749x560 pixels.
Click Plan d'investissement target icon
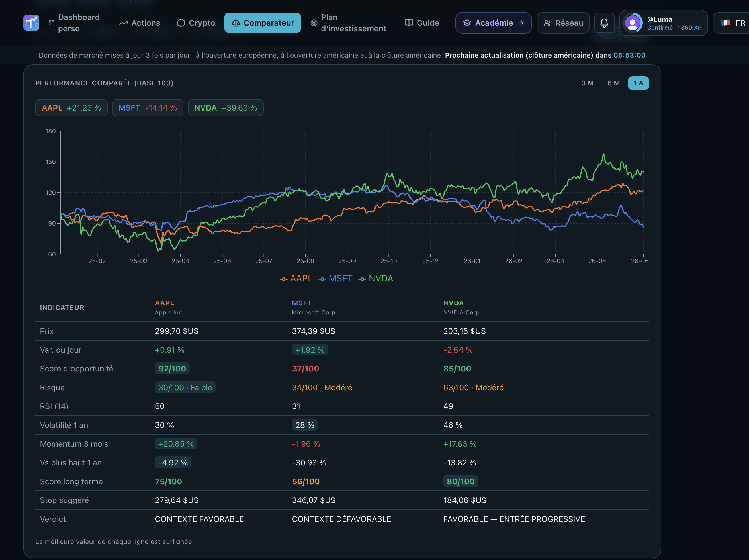click(314, 23)
